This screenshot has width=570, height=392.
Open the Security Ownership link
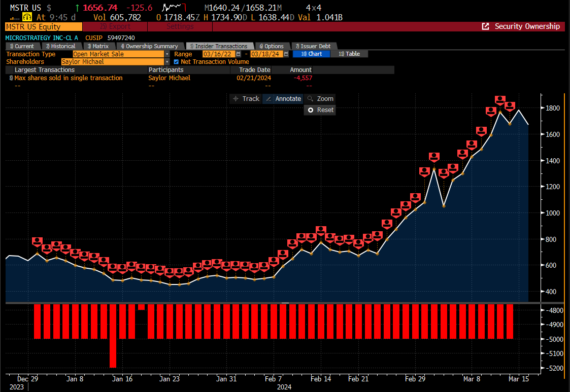click(527, 26)
